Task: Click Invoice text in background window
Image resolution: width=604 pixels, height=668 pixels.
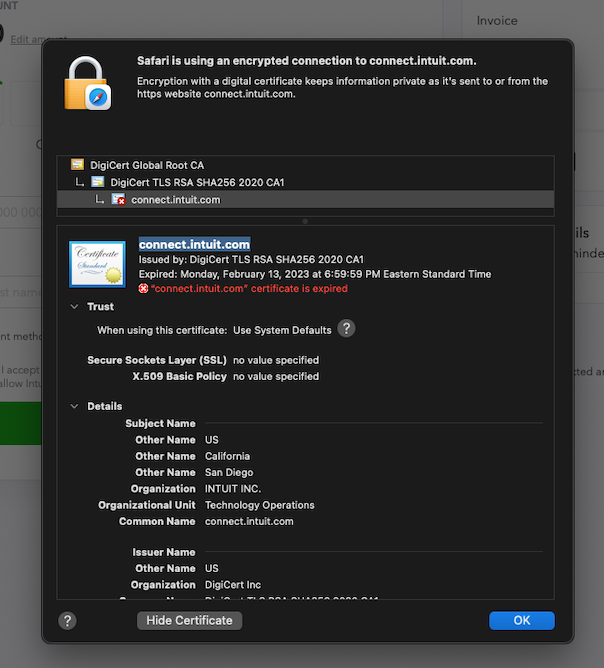Action: click(x=497, y=20)
